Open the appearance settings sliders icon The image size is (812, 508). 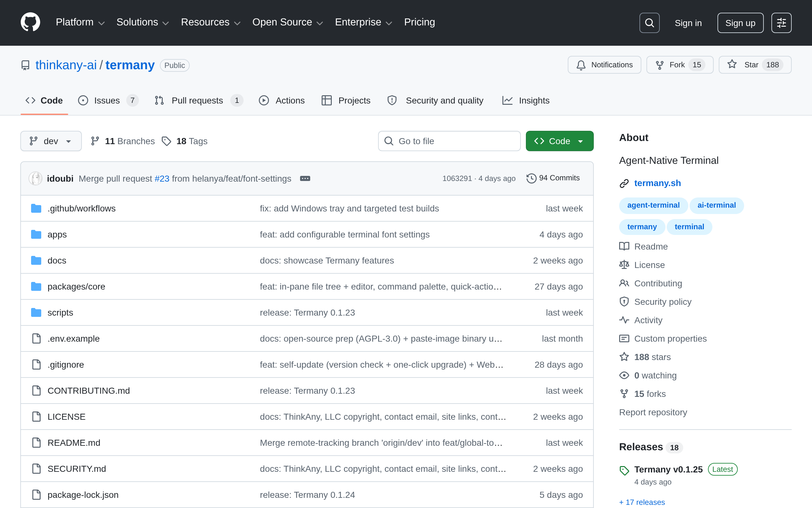click(781, 23)
